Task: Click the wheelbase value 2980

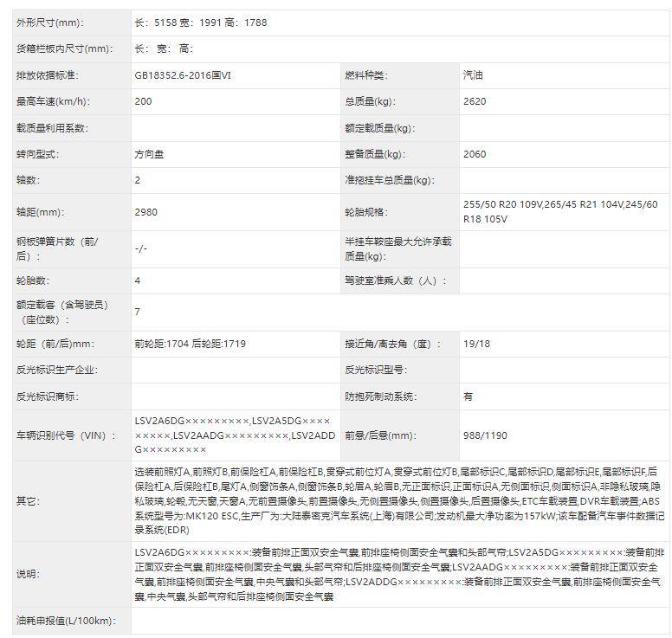Action: tap(145, 212)
